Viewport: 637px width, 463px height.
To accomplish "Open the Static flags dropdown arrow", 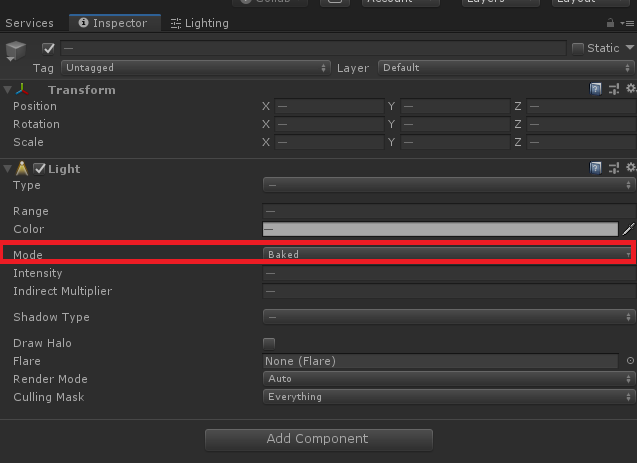I will (630, 48).
